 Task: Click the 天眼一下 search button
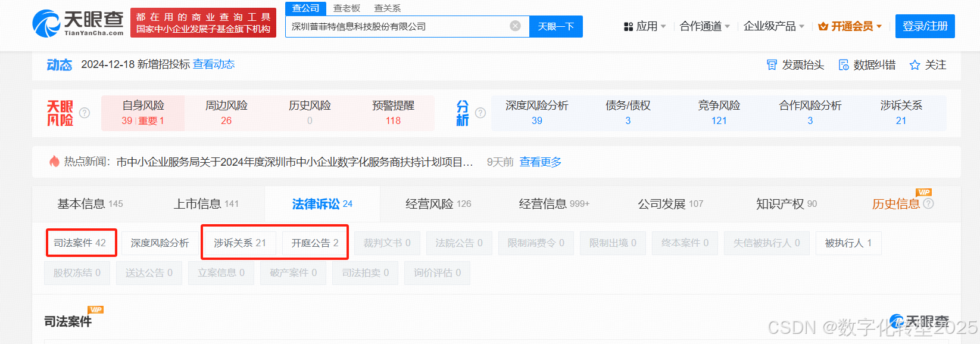[556, 26]
